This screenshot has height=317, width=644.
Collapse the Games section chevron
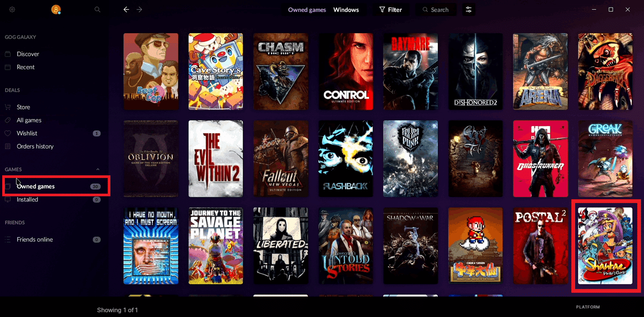click(x=98, y=169)
